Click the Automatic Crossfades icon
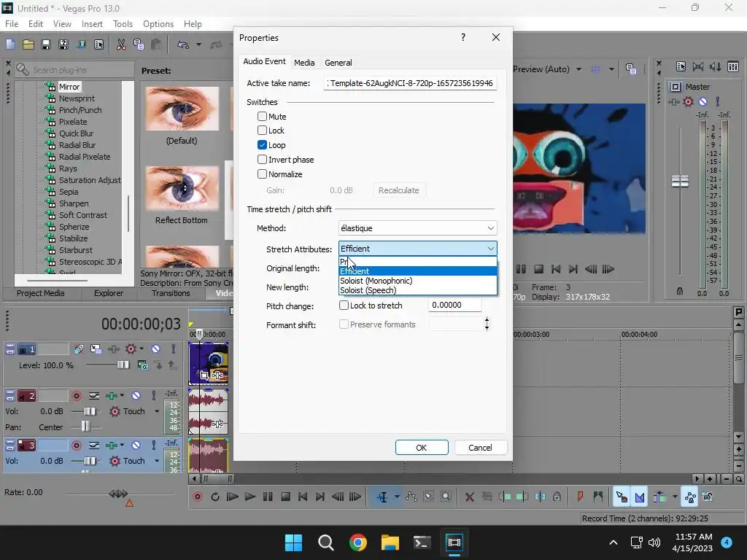The image size is (747, 560). pos(639,497)
